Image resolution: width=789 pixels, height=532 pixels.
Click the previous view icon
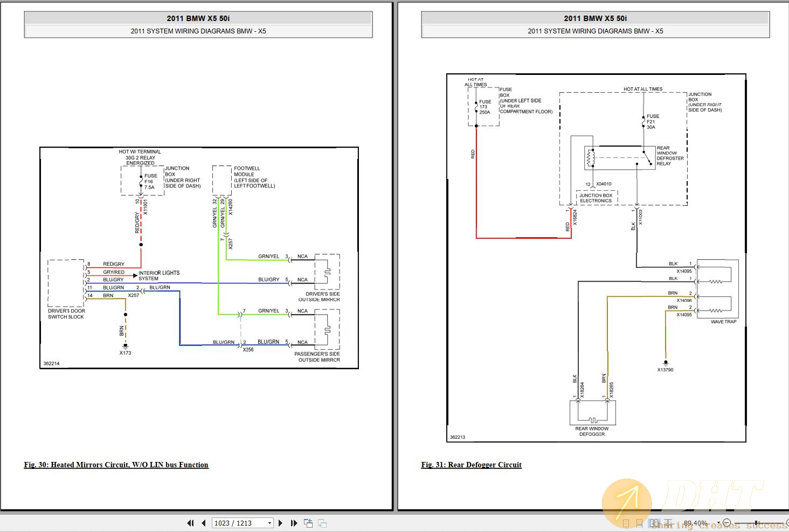(x=308, y=523)
